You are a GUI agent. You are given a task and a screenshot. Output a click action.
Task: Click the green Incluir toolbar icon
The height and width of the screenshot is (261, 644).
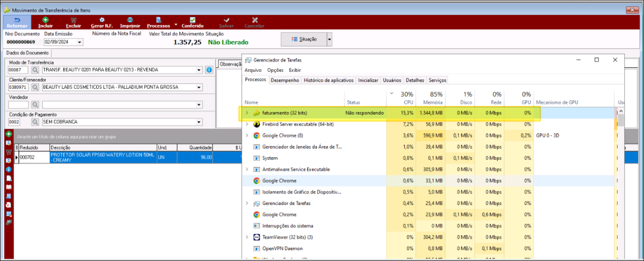pos(45,20)
